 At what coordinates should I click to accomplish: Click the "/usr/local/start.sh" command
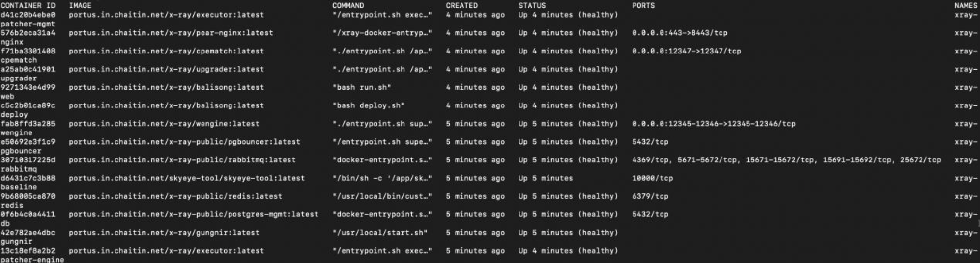click(x=380, y=233)
